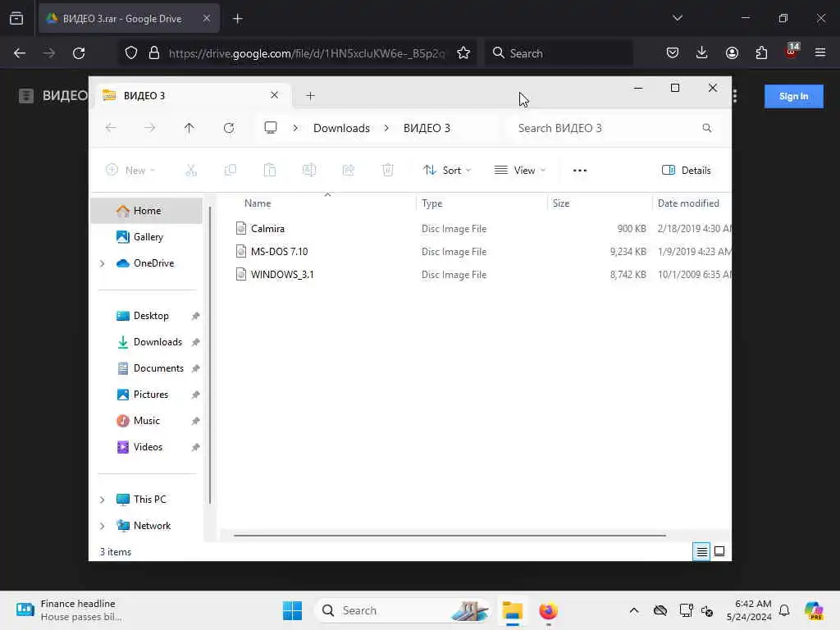Sort by the Name column header

(258, 203)
